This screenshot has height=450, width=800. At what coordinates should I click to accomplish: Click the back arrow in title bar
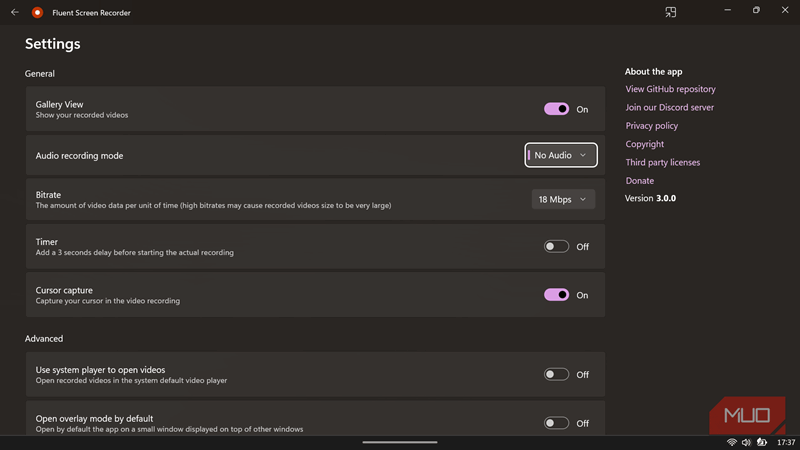pos(14,13)
